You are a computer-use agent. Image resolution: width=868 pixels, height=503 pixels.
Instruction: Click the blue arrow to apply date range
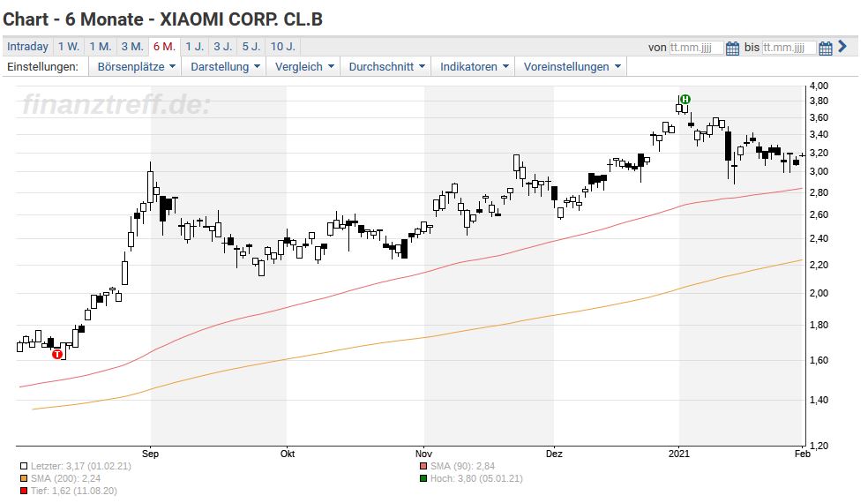[842, 47]
